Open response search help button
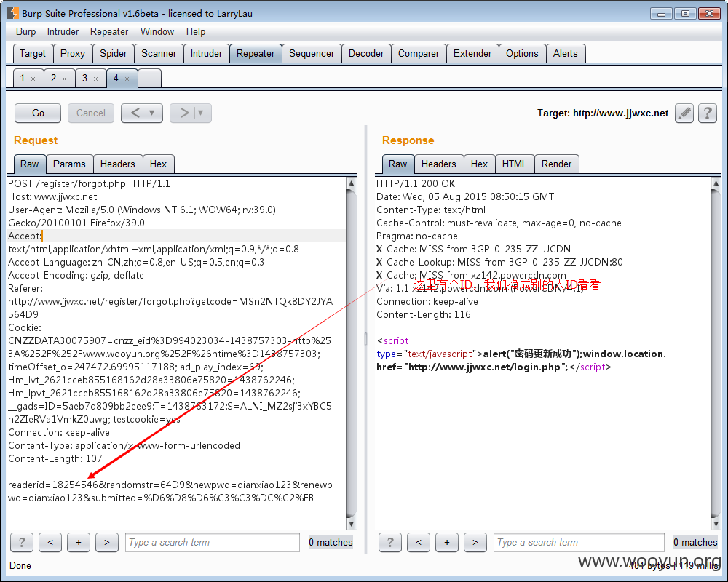The height and width of the screenshot is (582, 728). pyautogui.click(x=390, y=542)
